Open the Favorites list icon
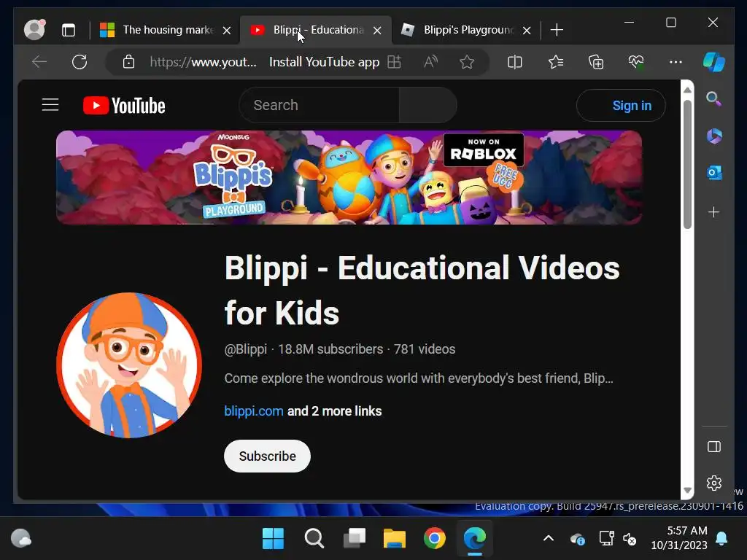Viewport: 747px width, 560px height. click(555, 62)
